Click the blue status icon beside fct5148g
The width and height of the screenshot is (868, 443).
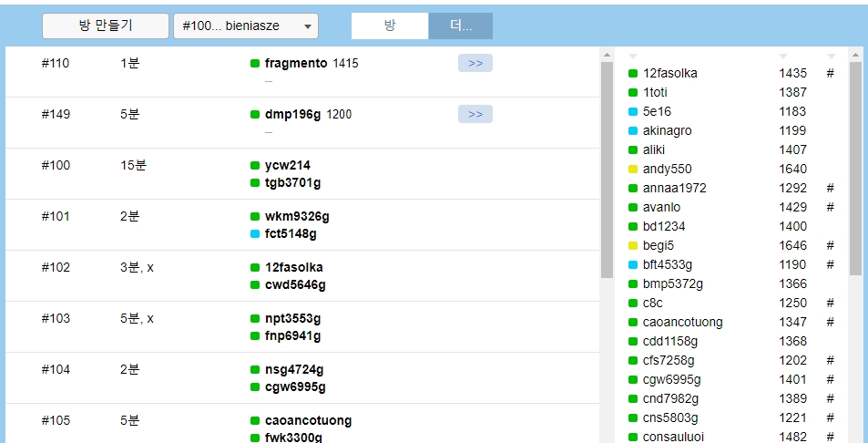(x=255, y=234)
